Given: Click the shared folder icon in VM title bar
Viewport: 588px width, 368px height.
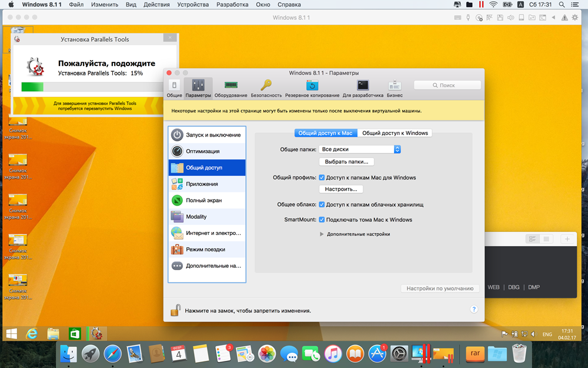Looking at the screenshot, I should 532,18.
